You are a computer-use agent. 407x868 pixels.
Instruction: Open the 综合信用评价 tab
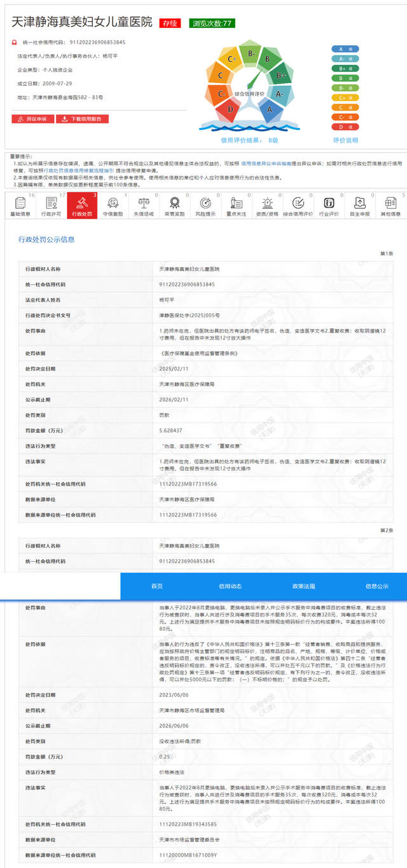pyautogui.click(x=298, y=206)
